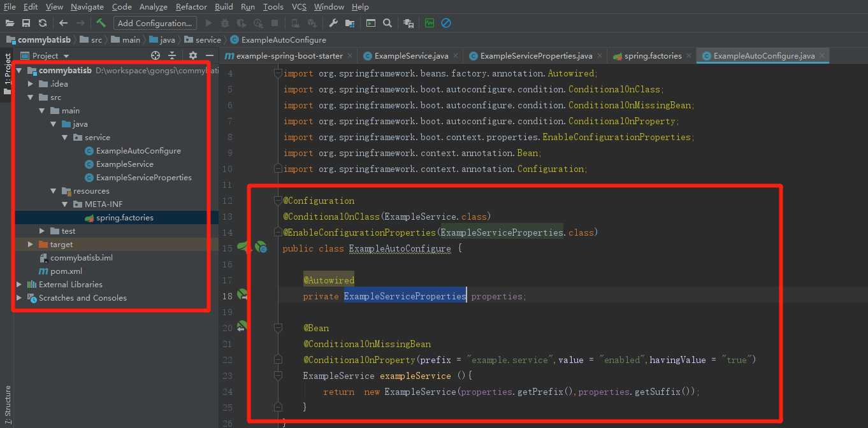
Task: Click the @Autowired annotation in editor
Action: [x=329, y=280]
